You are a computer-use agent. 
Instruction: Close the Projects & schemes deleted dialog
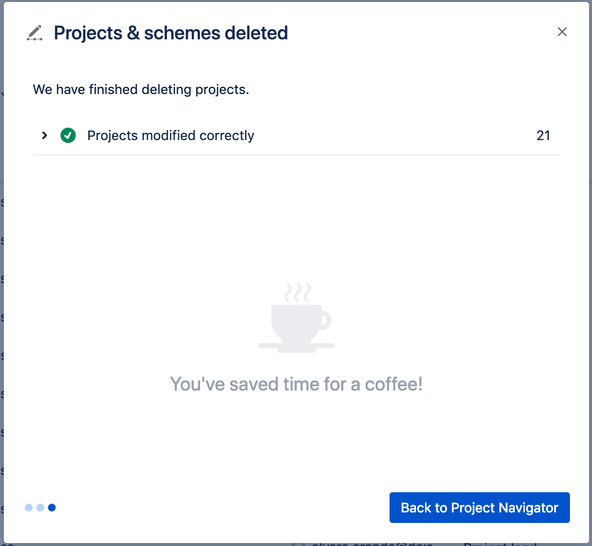(562, 32)
